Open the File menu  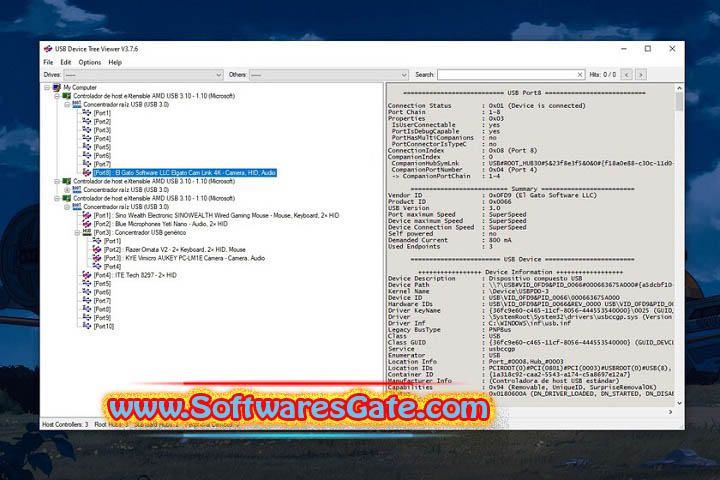pos(48,62)
